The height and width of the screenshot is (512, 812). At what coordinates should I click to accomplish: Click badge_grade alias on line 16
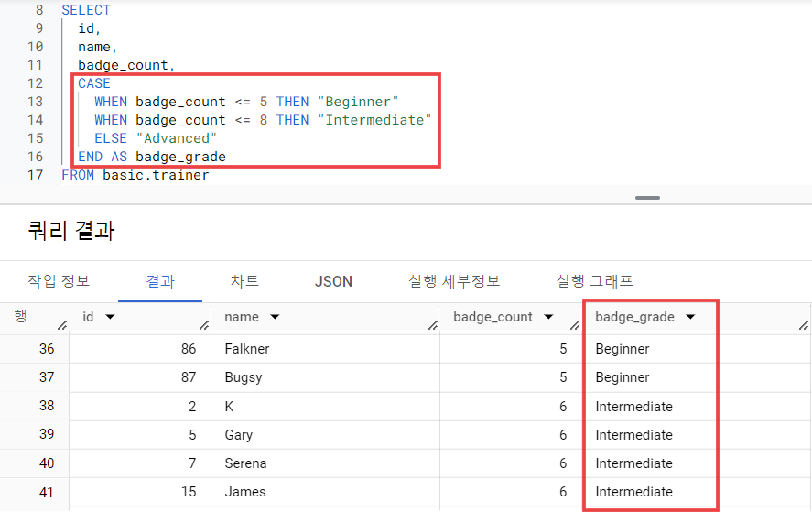point(180,157)
